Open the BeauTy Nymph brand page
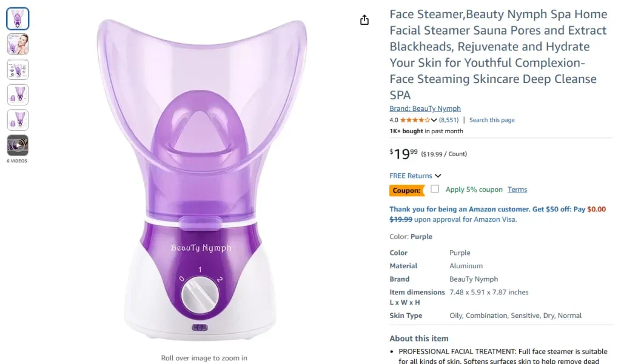The width and height of the screenshot is (621, 364). point(425,108)
